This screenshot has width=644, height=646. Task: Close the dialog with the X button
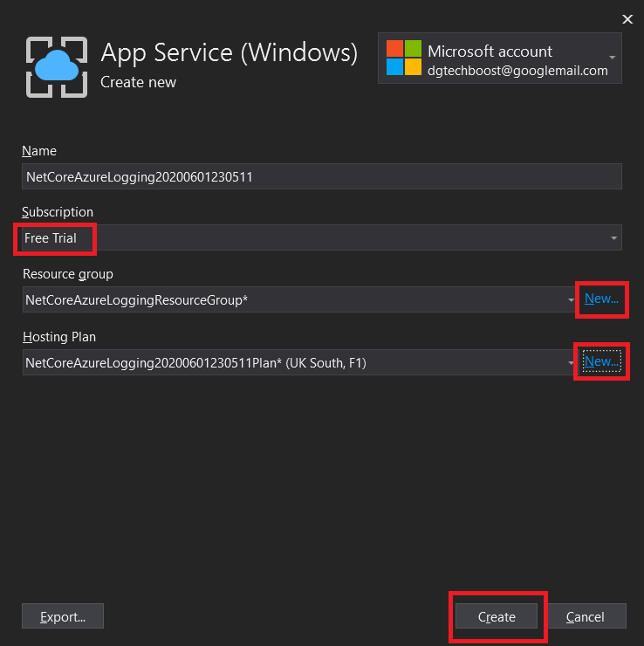click(627, 18)
